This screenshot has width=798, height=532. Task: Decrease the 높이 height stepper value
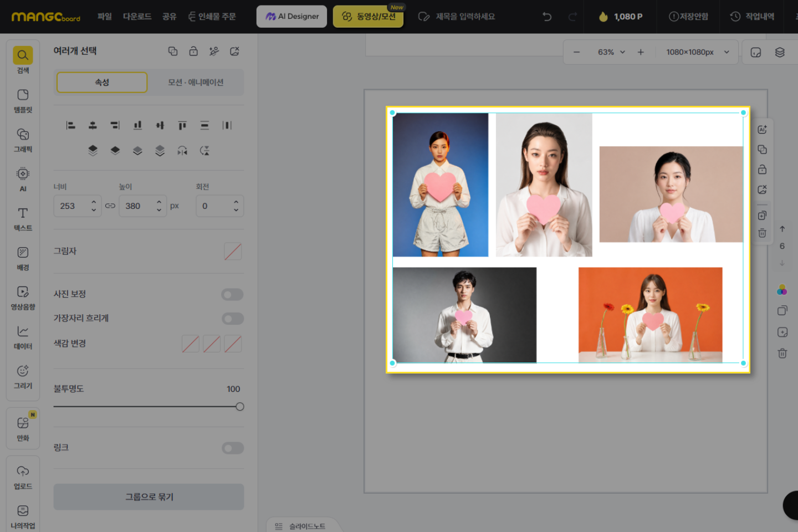pos(159,210)
